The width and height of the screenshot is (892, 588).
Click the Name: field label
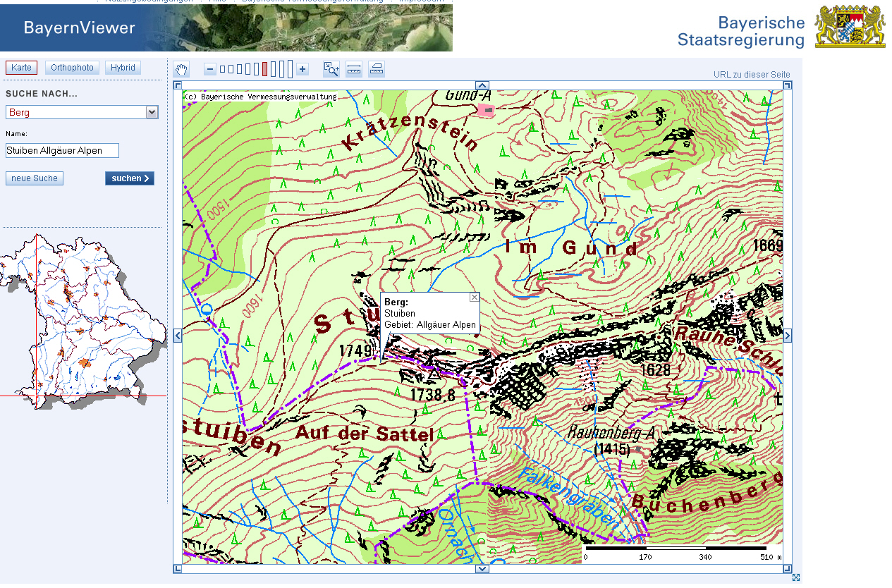[x=17, y=133]
